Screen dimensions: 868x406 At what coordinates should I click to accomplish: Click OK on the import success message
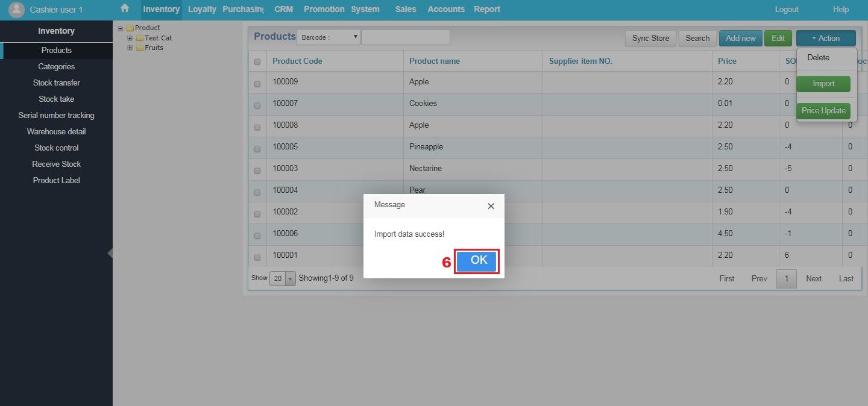pyautogui.click(x=477, y=260)
